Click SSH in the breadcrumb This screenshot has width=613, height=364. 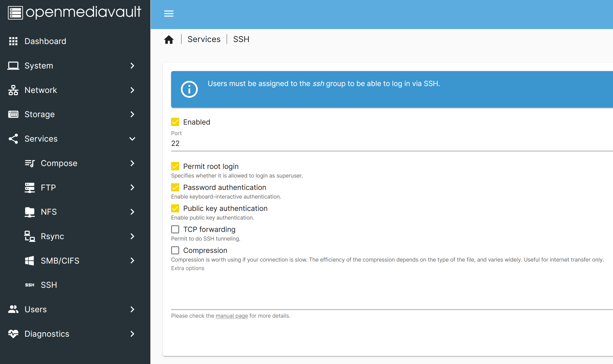241,39
